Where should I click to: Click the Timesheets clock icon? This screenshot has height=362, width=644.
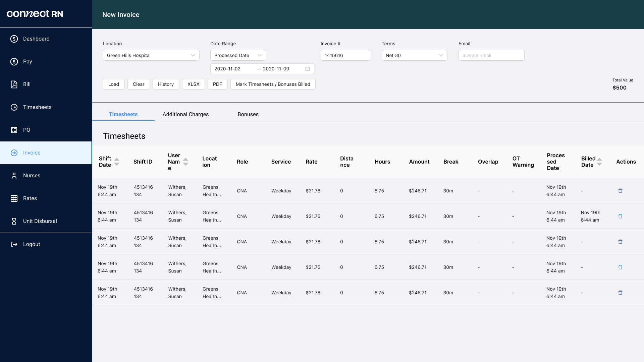(x=14, y=107)
